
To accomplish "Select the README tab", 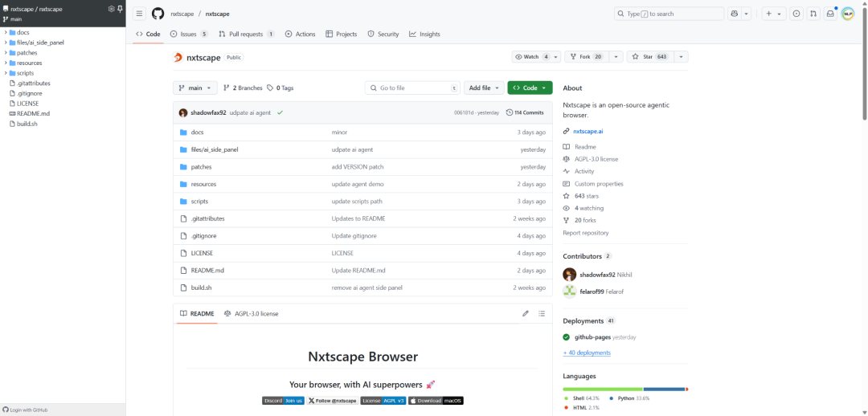I will point(197,314).
